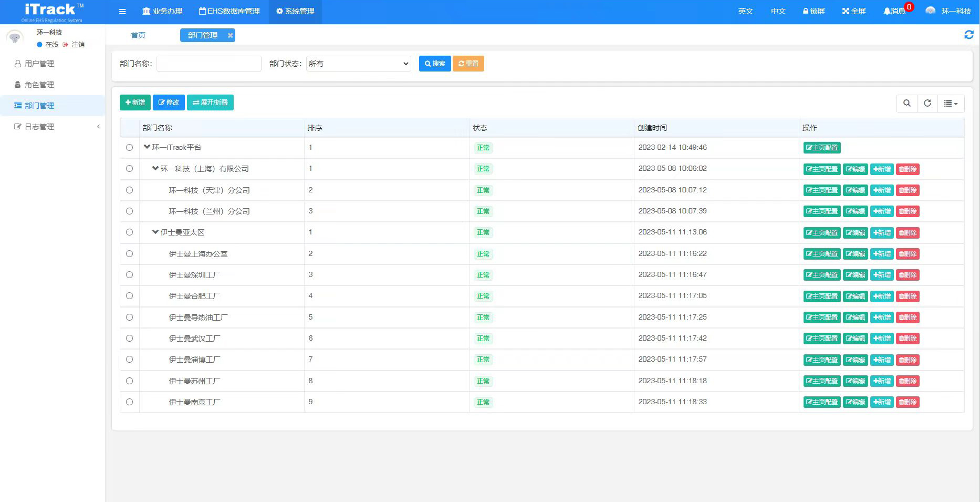Click 主页配置 for 伊士曼苏州工厂 row
Viewport: 980px width, 502px height.
point(822,381)
